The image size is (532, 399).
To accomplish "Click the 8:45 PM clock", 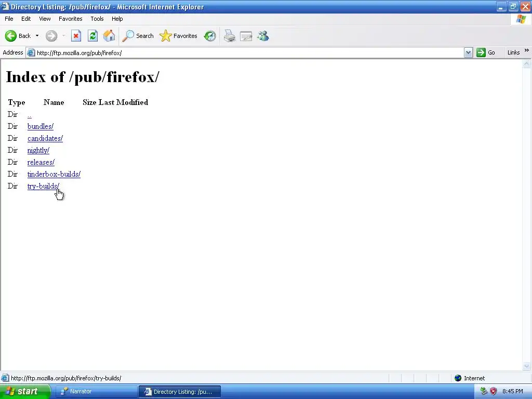I will click(513, 391).
